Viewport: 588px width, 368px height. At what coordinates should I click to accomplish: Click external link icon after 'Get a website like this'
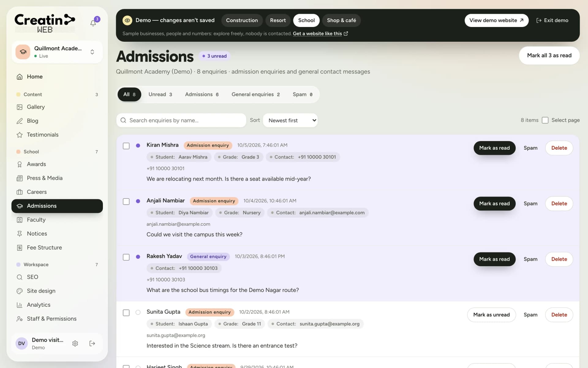click(346, 33)
